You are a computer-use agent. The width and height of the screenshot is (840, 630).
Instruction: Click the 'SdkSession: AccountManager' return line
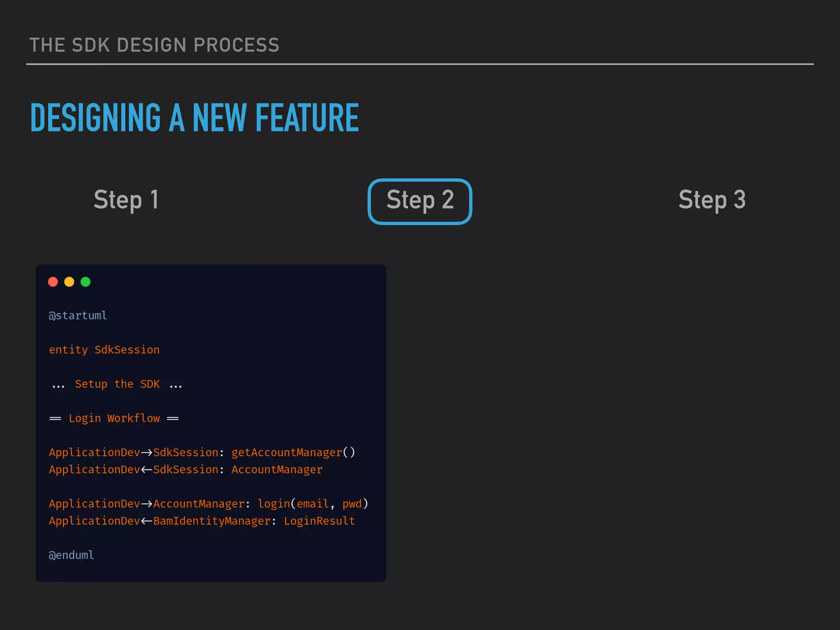pyautogui.click(x=186, y=470)
